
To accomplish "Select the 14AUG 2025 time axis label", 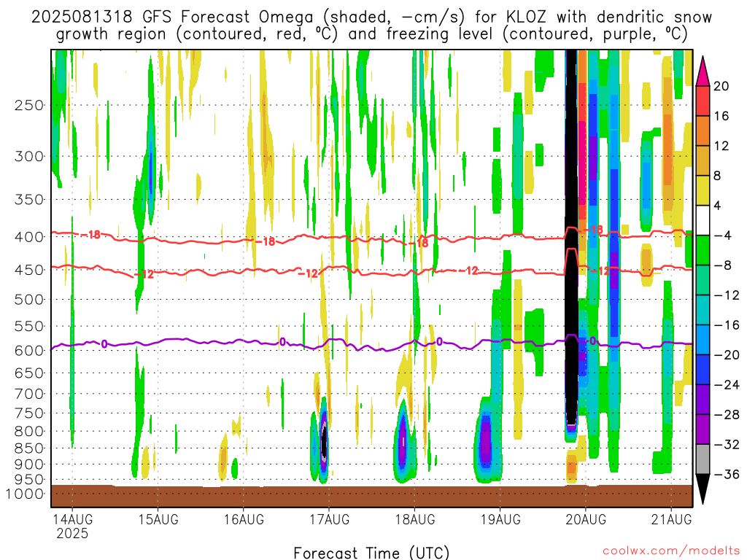I will (72, 526).
